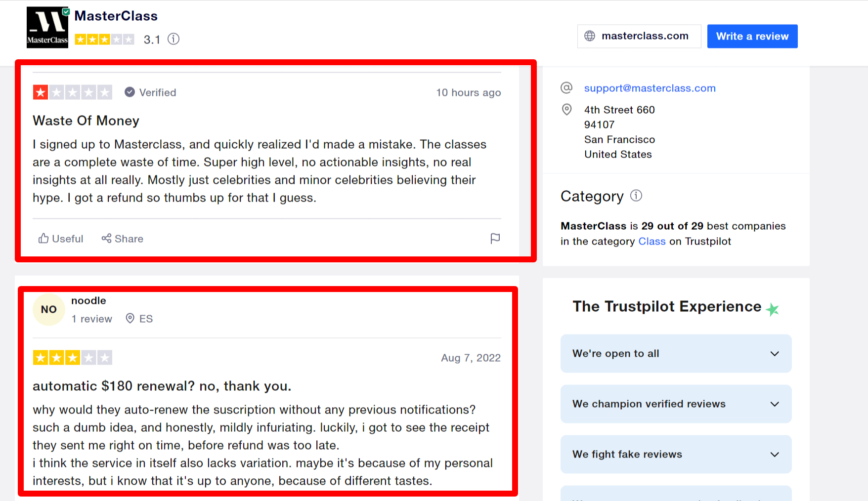Click noodle's NO avatar circle

pyautogui.click(x=49, y=310)
